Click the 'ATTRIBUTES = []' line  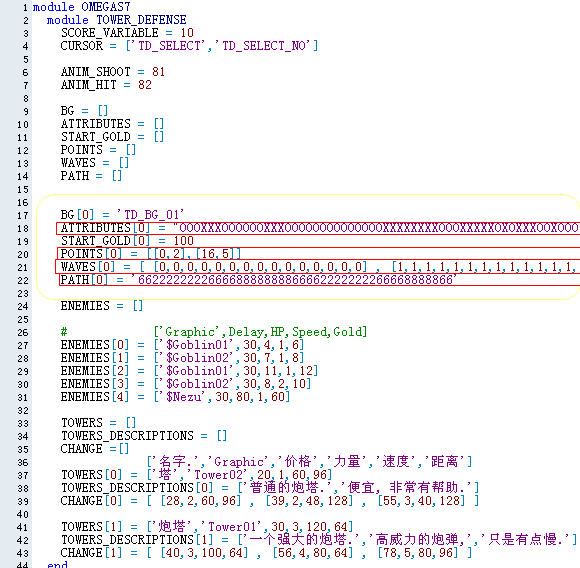[112, 124]
